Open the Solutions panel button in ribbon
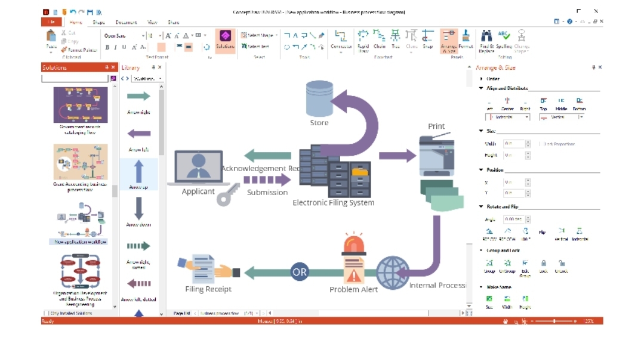Image resolution: width=644 pixels, height=337 pixels. pos(225,39)
